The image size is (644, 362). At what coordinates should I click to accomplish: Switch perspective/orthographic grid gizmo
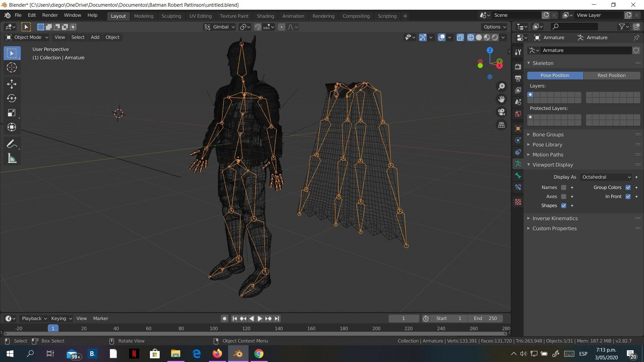501,125
